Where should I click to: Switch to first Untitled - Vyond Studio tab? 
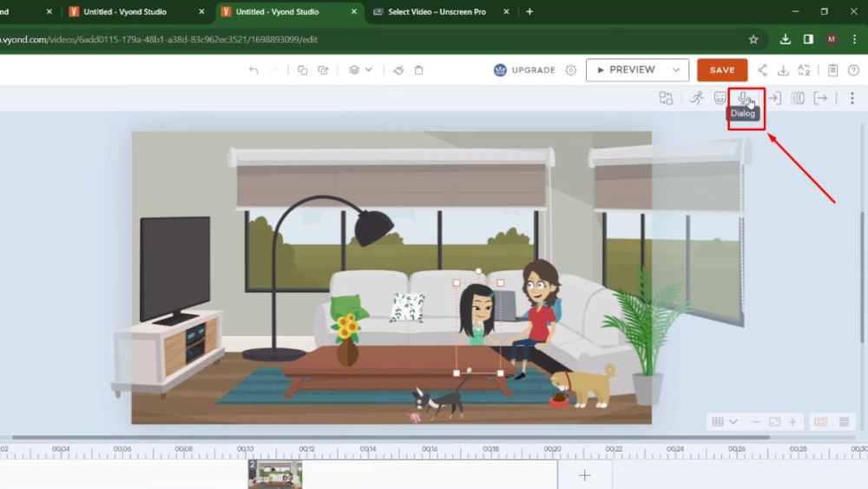[125, 11]
